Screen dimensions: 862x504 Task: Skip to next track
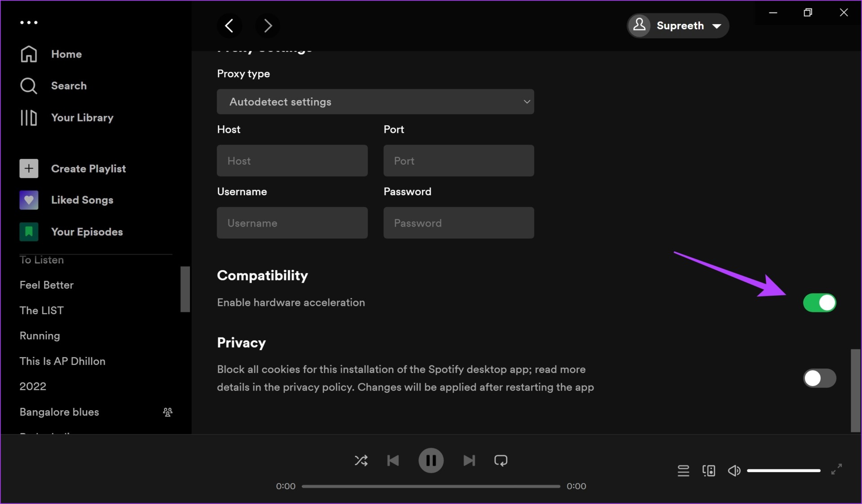[x=469, y=460]
